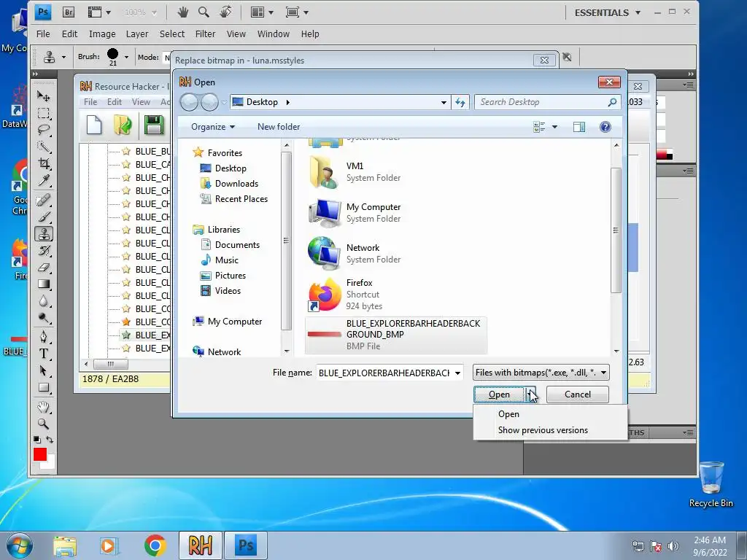Viewport: 747px width, 560px height.
Task: Open Photoshop's Window menu
Action: click(x=274, y=34)
